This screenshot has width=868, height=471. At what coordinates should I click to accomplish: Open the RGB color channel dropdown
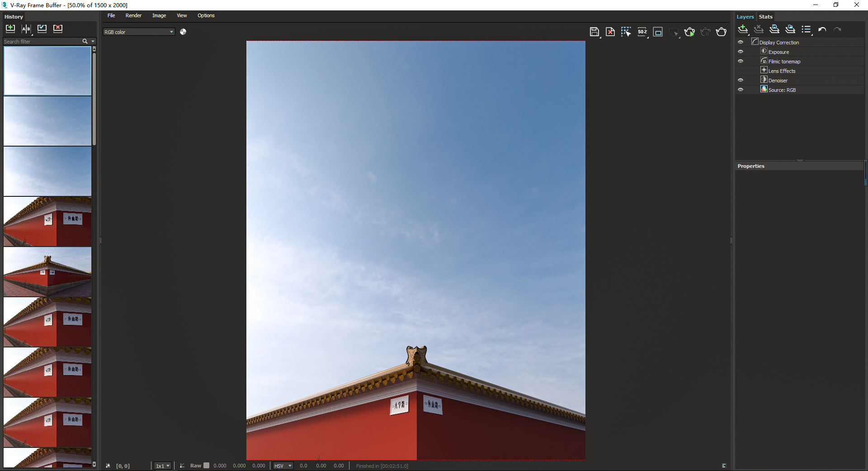[x=139, y=32]
